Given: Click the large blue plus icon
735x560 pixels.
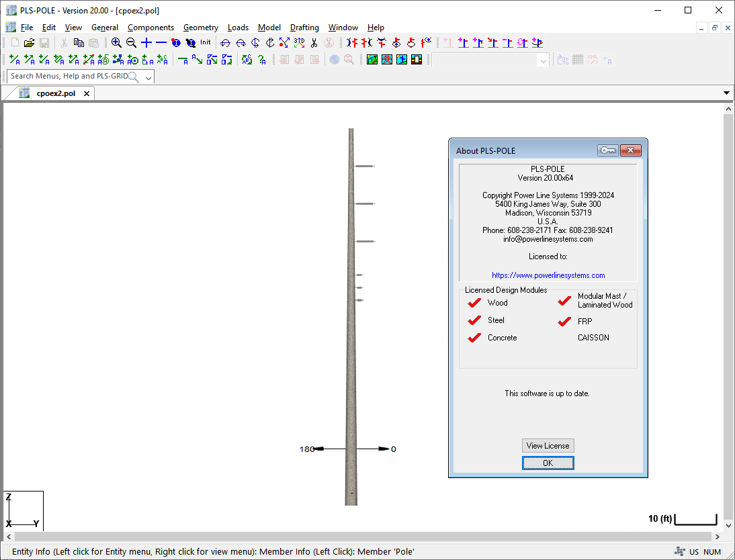Looking at the screenshot, I should point(146,43).
